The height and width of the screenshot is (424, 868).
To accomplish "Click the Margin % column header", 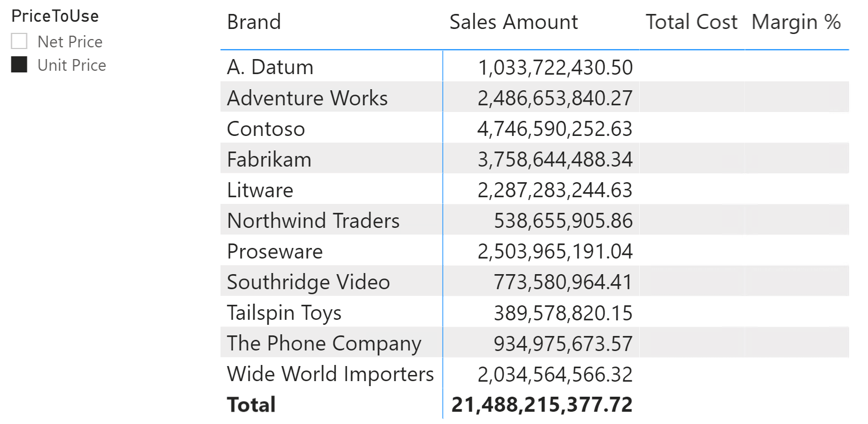I will 796,22.
